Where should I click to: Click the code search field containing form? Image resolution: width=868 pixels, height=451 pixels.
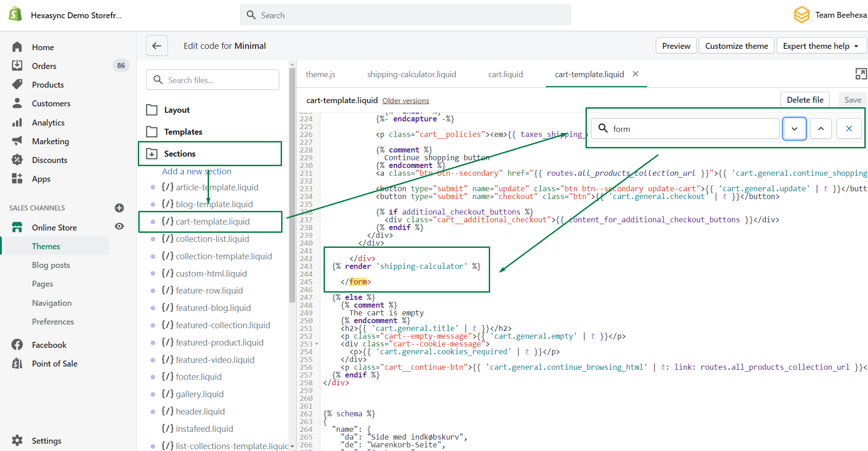tap(685, 129)
